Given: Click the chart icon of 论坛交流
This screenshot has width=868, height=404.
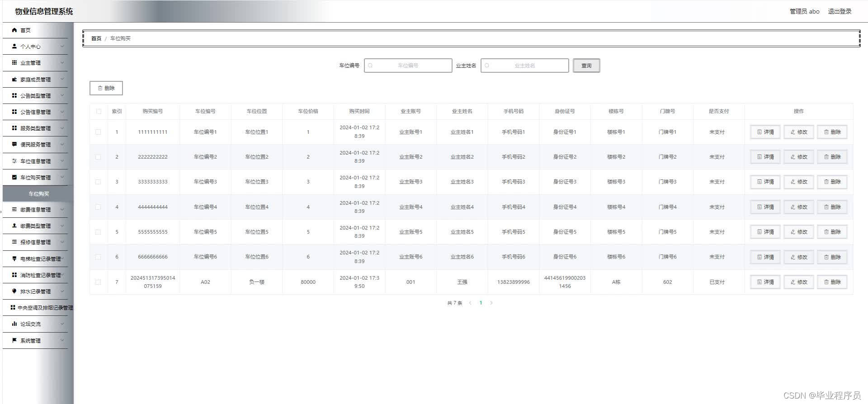Looking at the screenshot, I should pyautogui.click(x=14, y=324).
